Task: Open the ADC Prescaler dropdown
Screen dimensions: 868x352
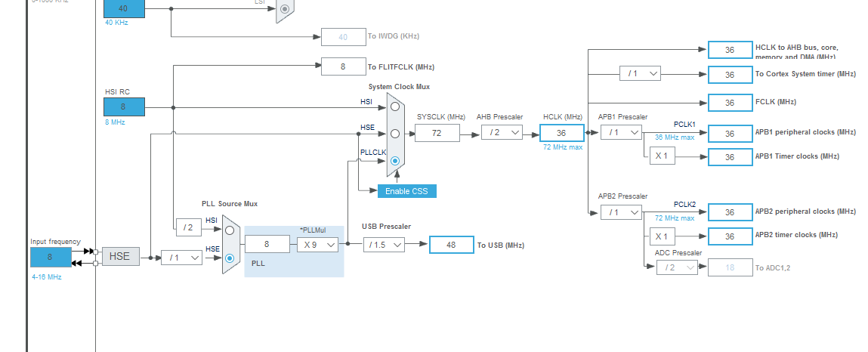Action: [x=677, y=267]
